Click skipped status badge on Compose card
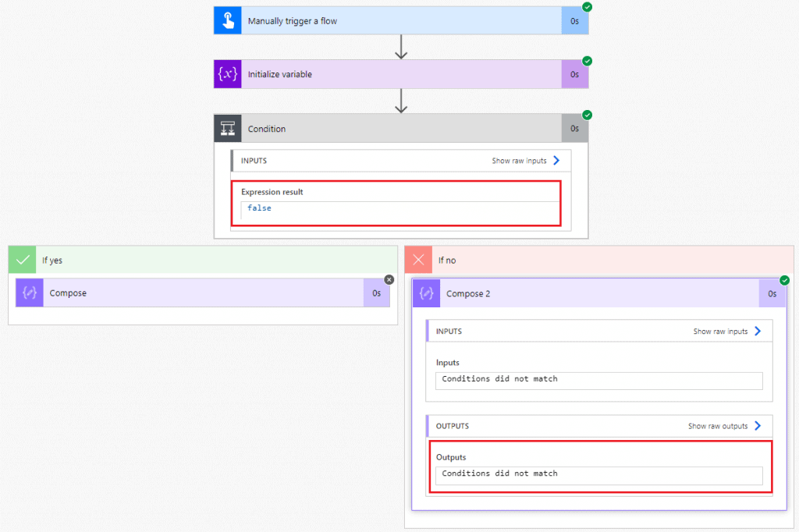The width and height of the screenshot is (799, 532). point(389,280)
